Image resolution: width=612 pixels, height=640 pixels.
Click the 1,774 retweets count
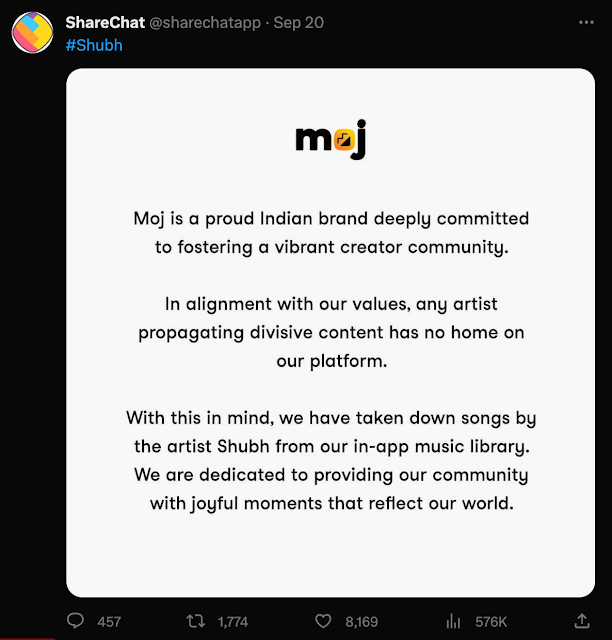pos(233,622)
